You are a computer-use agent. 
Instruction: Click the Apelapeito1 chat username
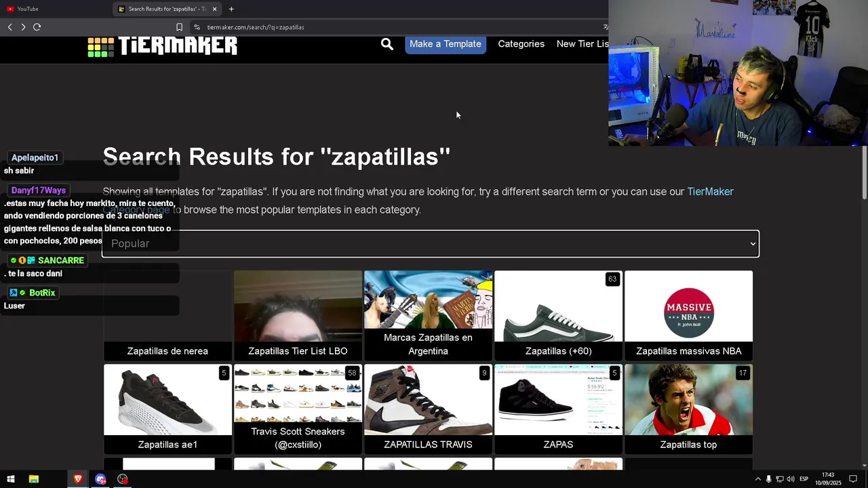point(35,157)
